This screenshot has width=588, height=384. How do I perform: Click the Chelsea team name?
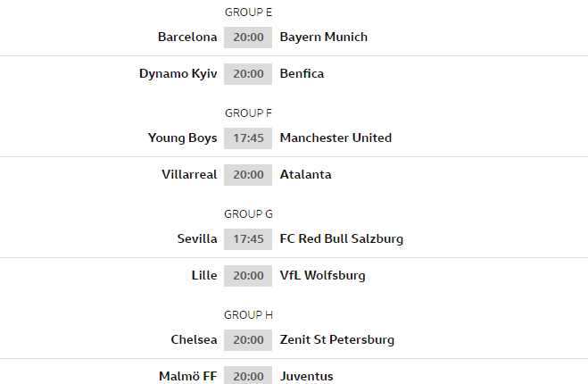[x=194, y=339]
